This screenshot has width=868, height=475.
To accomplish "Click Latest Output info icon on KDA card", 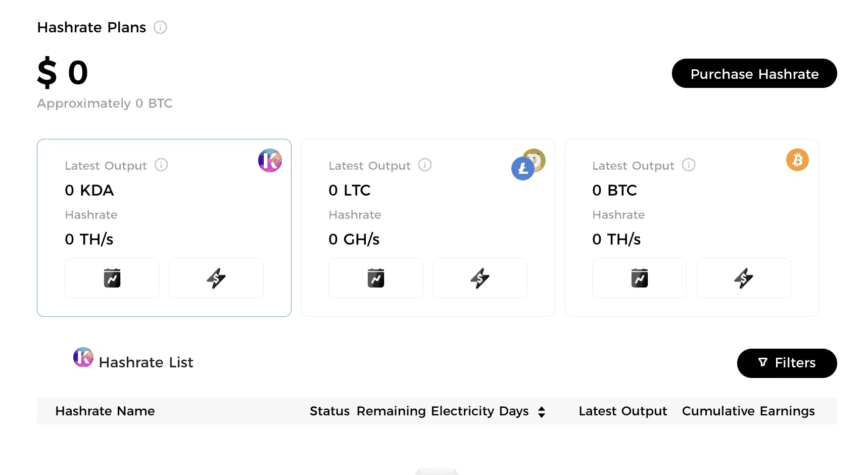I will [161, 165].
